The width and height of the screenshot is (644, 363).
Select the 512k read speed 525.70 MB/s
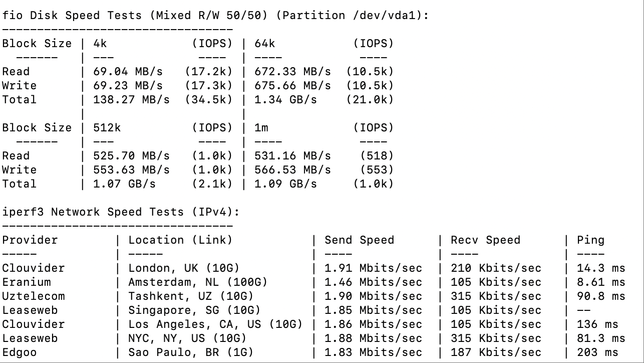tap(132, 156)
